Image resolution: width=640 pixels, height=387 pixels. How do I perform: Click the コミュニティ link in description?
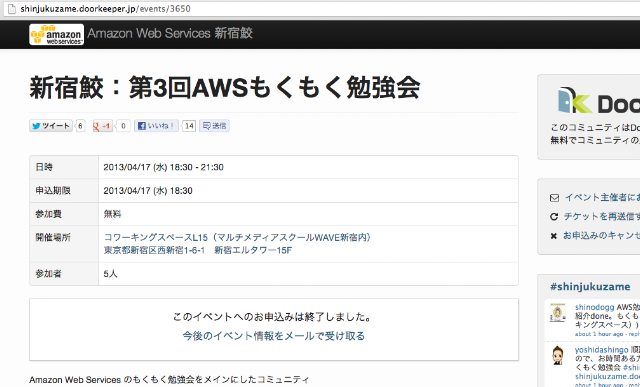tap(283, 380)
